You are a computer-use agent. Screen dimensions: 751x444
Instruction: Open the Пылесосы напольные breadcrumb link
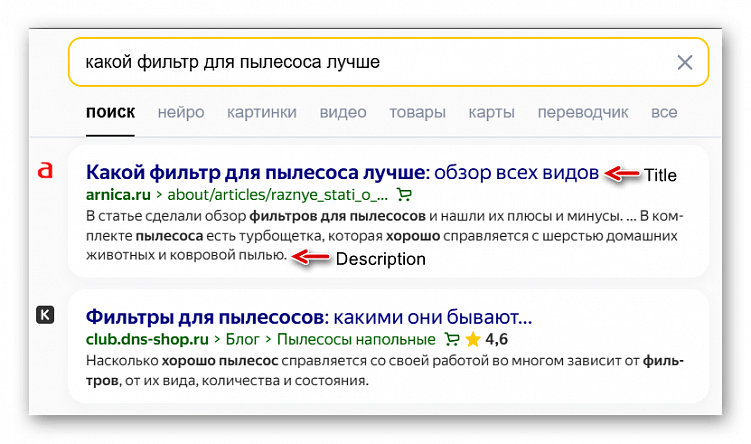[356, 339]
